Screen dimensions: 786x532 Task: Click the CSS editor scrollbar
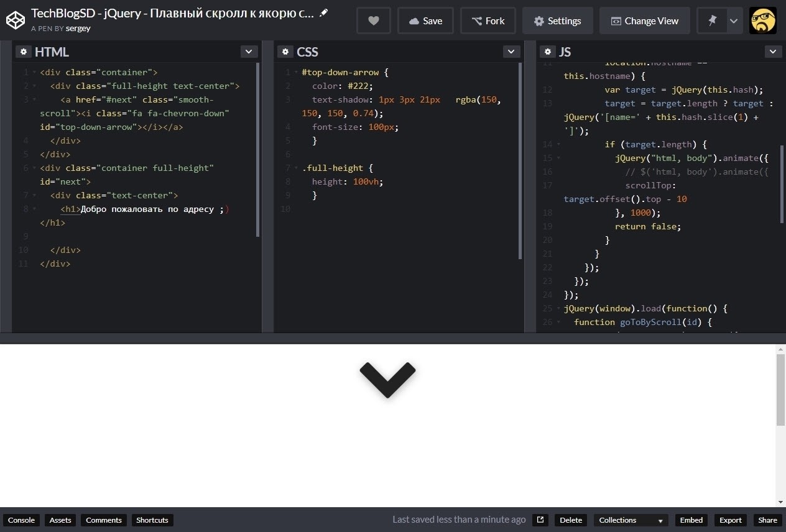click(520, 160)
